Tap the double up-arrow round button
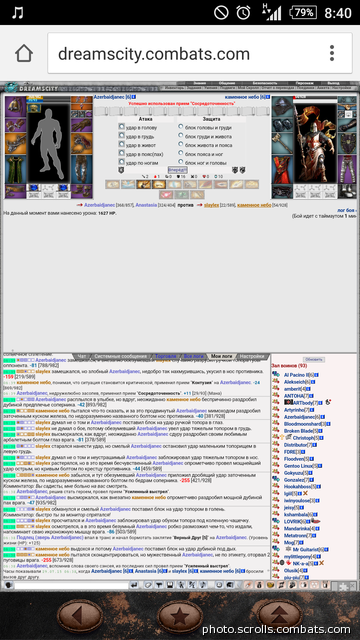This screenshot has width=360, height=640. click(x=280, y=616)
